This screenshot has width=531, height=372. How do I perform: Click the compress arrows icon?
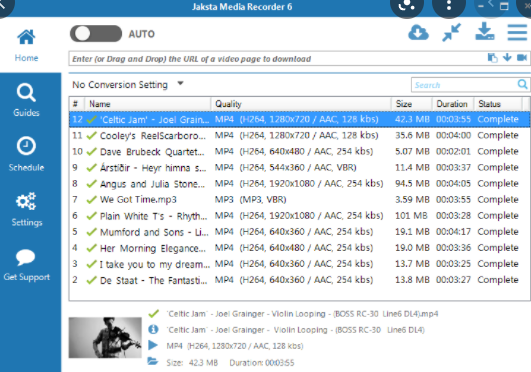[x=451, y=32]
